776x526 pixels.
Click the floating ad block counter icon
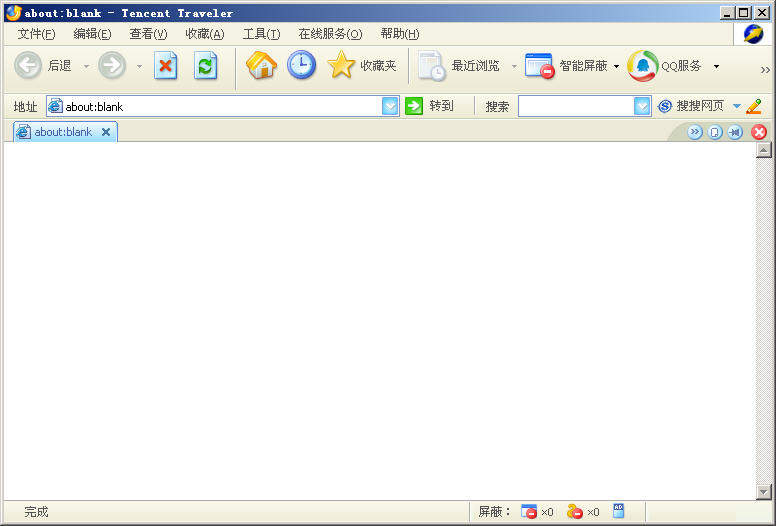tap(575, 511)
